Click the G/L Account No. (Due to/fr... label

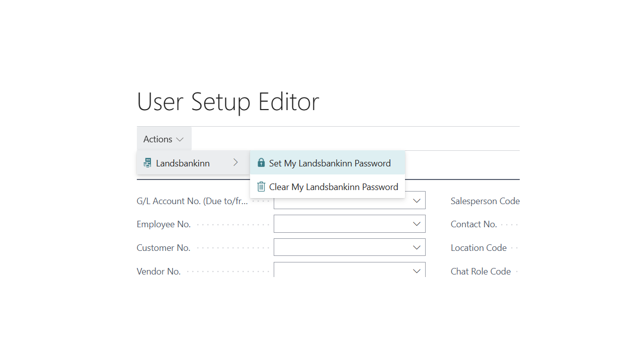pyautogui.click(x=192, y=201)
